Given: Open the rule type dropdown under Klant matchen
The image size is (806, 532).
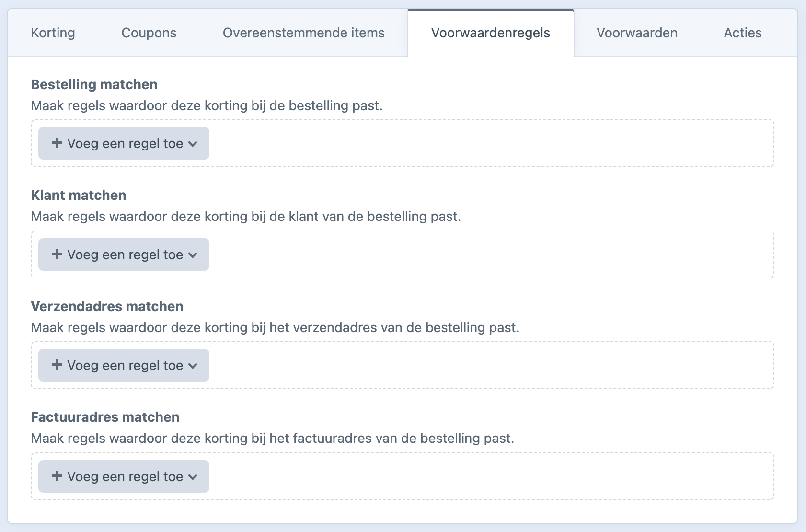Looking at the screenshot, I should point(194,254).
